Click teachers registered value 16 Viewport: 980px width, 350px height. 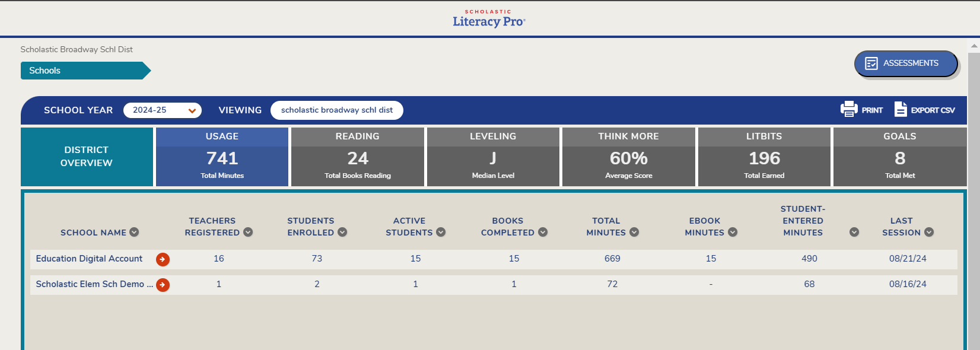click(219, 259)
